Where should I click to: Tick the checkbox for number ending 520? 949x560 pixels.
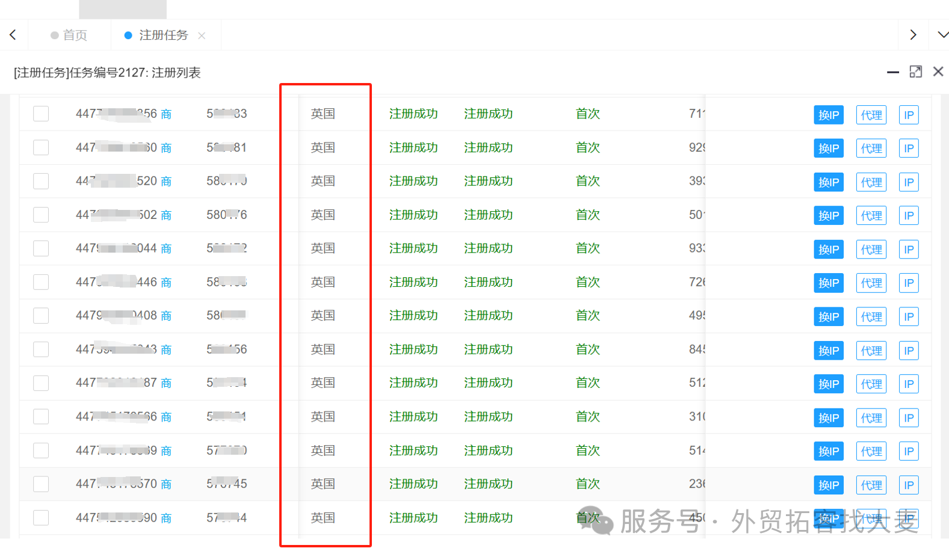[x=41, y=181]
